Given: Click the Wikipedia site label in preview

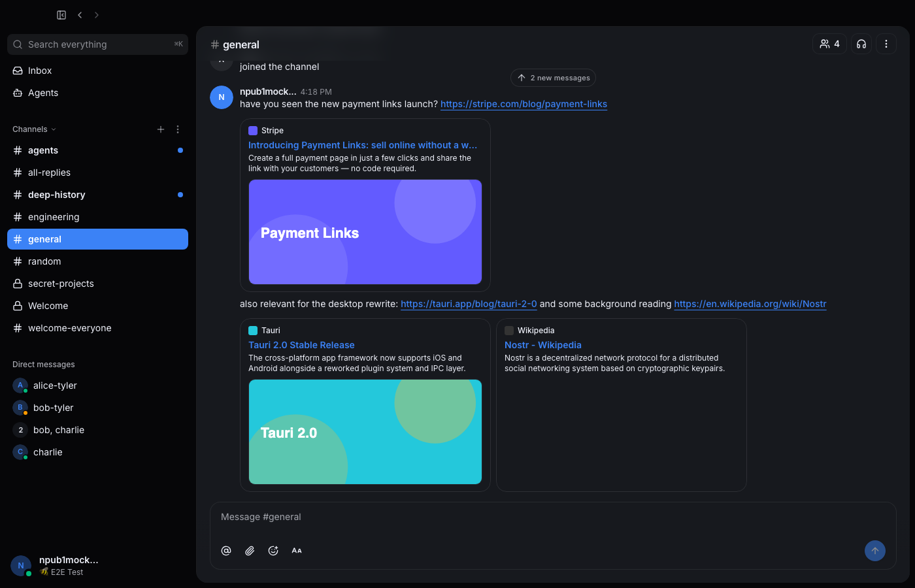Looking at the screenshot, I should point(536,331).
